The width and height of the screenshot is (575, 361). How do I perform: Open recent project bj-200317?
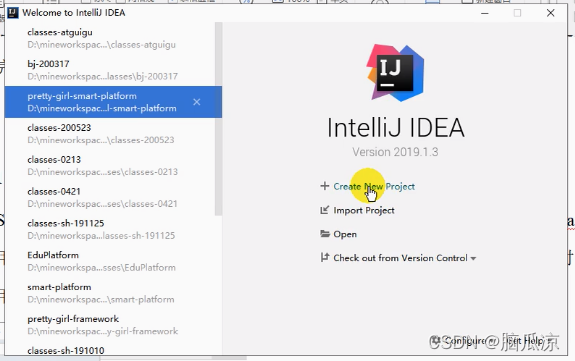[x=110, y=70]
